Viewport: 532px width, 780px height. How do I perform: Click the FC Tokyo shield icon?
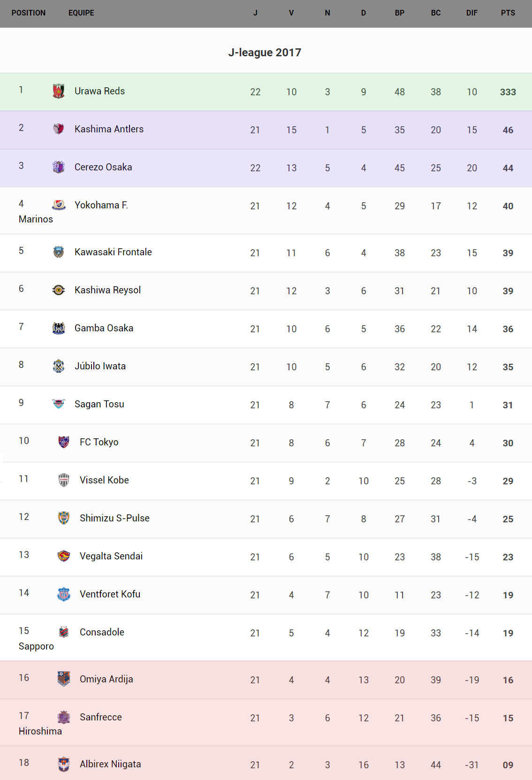(64, 442)
